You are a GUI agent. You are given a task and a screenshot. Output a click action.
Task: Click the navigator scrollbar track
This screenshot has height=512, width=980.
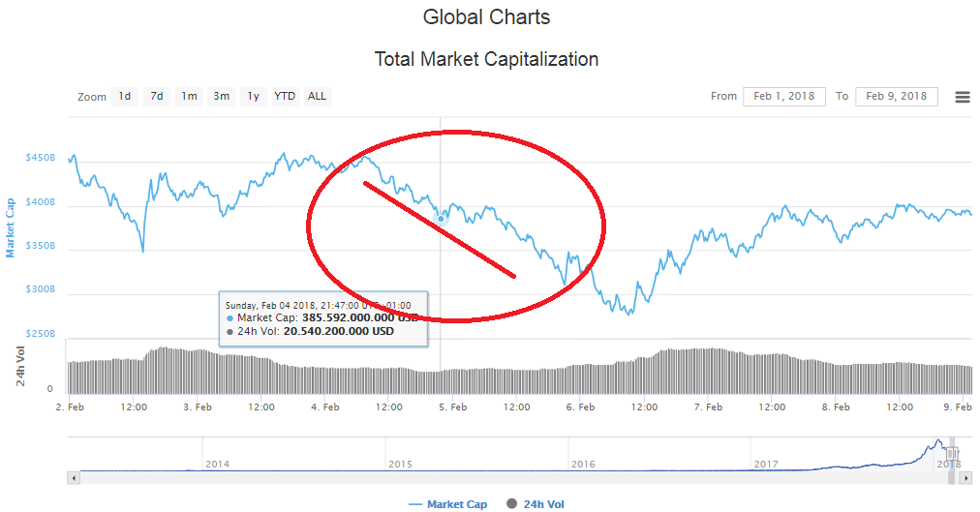[x=484, y=478]
